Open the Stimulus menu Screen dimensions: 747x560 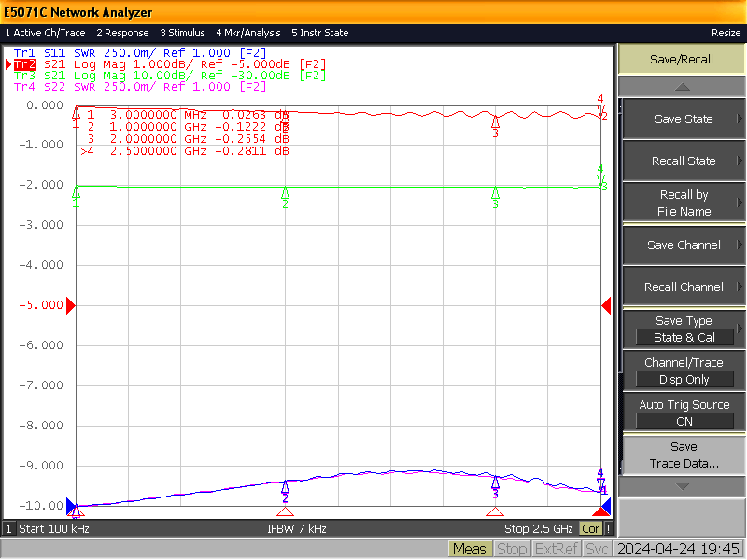[182, 33]
